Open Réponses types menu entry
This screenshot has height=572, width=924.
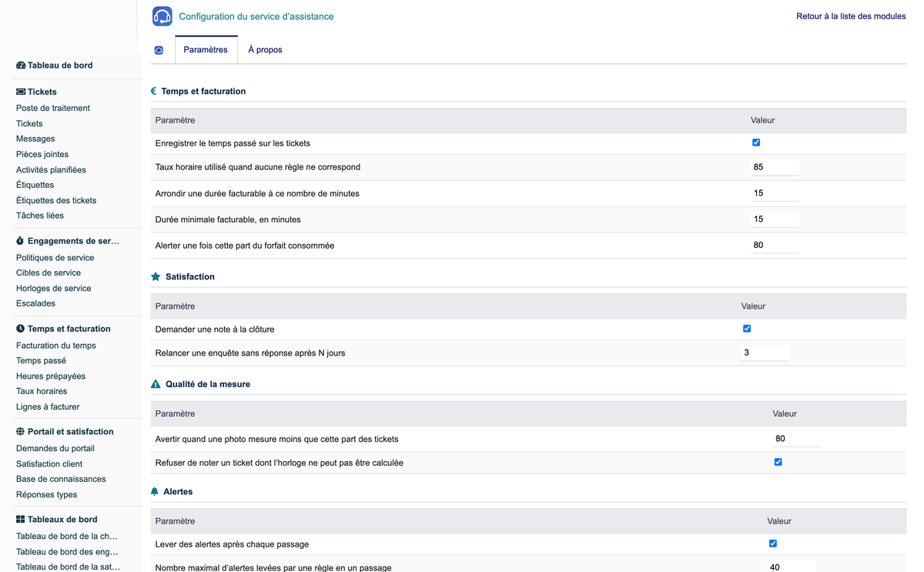click(47, 495)
